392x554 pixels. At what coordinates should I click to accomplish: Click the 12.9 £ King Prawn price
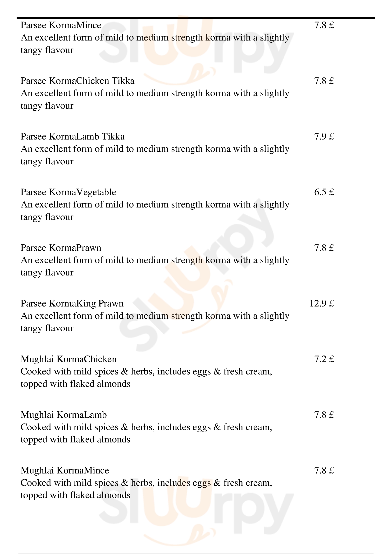click(x=322, y=304)
